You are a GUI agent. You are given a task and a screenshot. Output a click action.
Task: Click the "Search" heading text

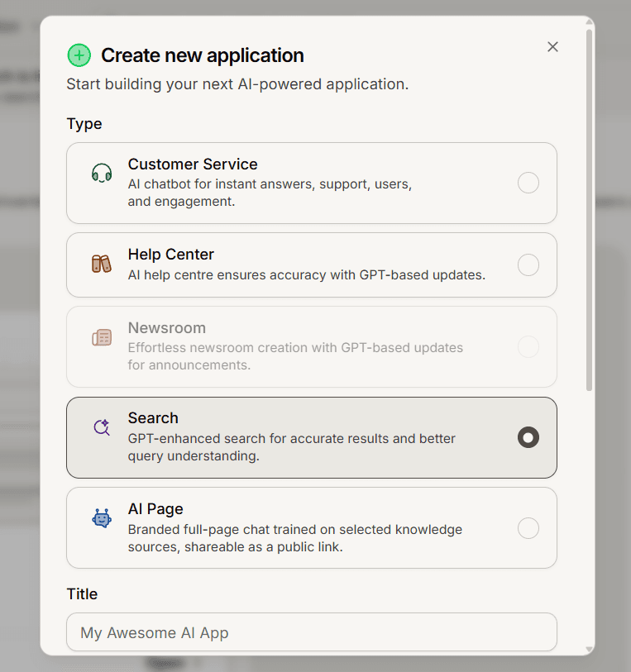(x=153, y=418)
